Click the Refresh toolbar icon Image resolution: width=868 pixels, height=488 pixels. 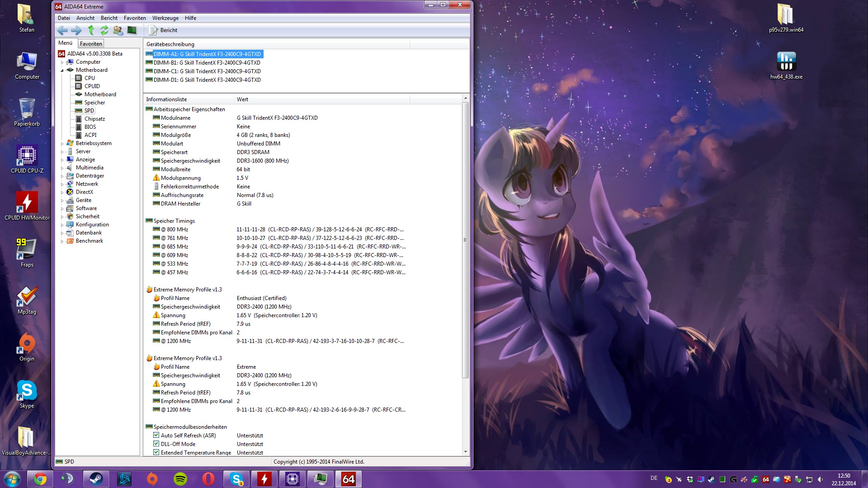104,30
